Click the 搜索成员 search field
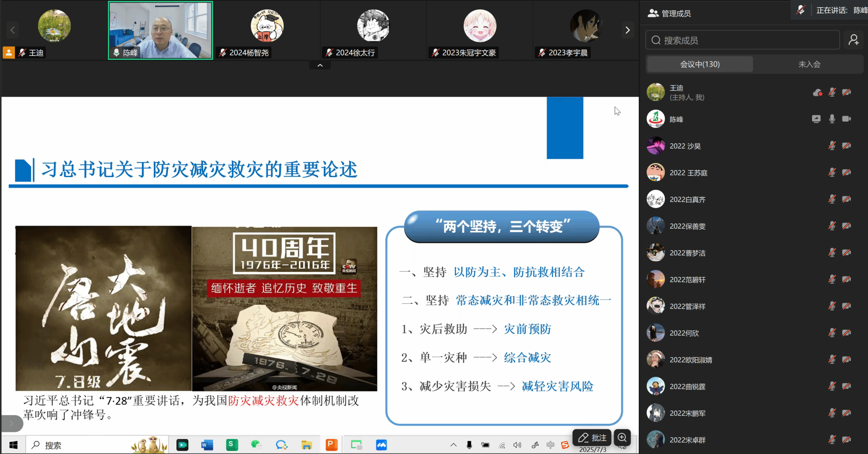868x454 pixels. coord(743,40)
